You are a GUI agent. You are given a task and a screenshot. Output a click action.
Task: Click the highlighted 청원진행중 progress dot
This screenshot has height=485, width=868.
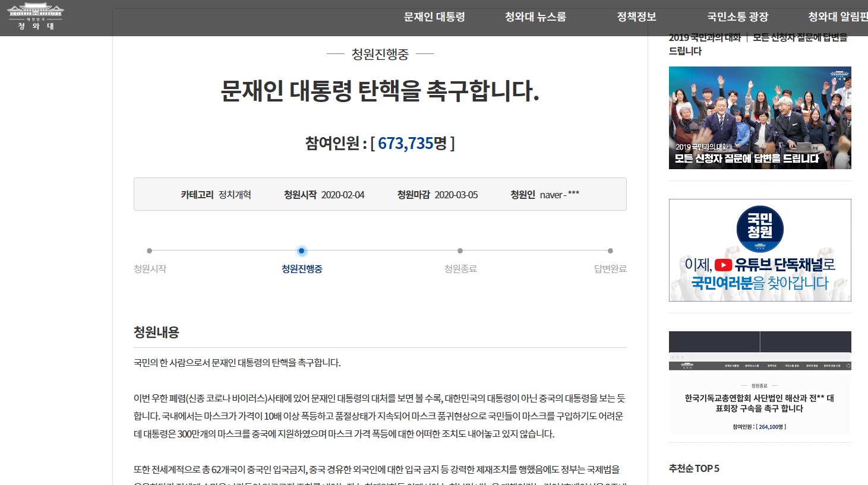pyautogui.click(x=302, y=251)
